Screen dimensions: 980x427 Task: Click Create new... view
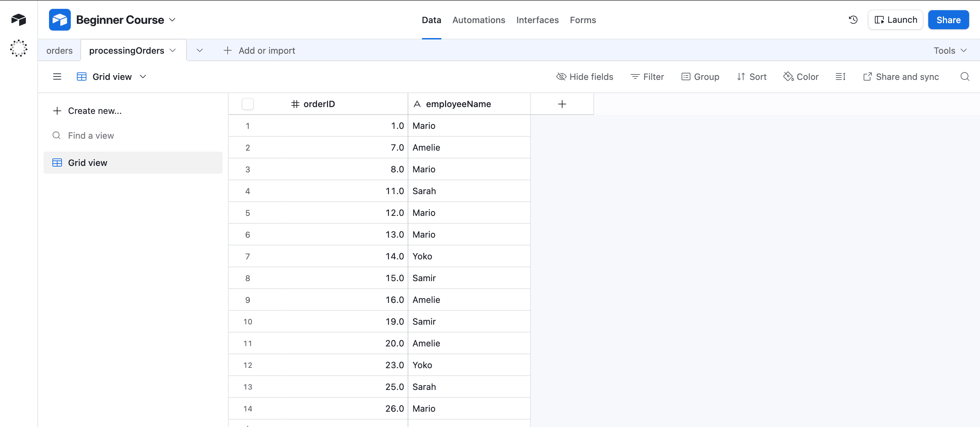click(x=87, y=110)
